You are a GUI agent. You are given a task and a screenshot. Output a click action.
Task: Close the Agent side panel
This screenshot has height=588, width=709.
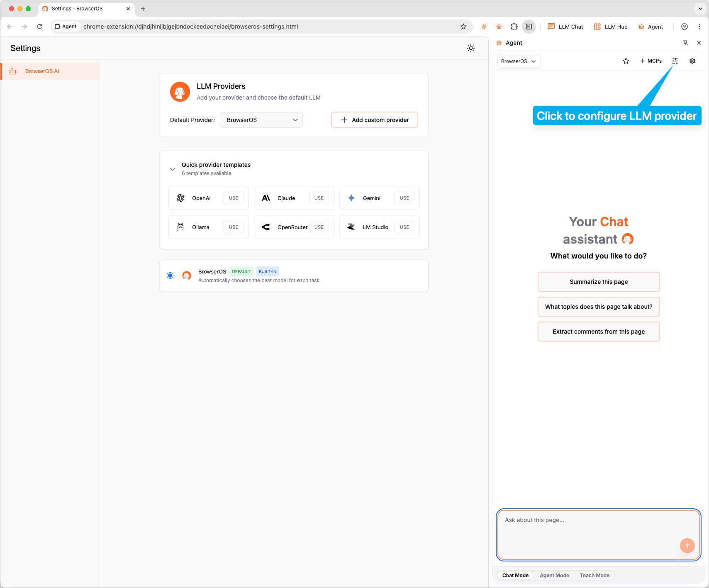(699, 43)
